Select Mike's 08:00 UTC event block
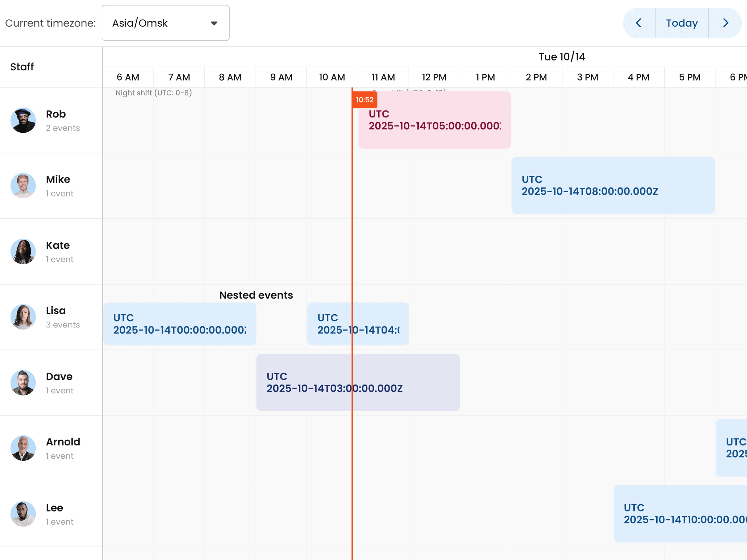The width and height of the screenshot is (747, 560). 613,185
